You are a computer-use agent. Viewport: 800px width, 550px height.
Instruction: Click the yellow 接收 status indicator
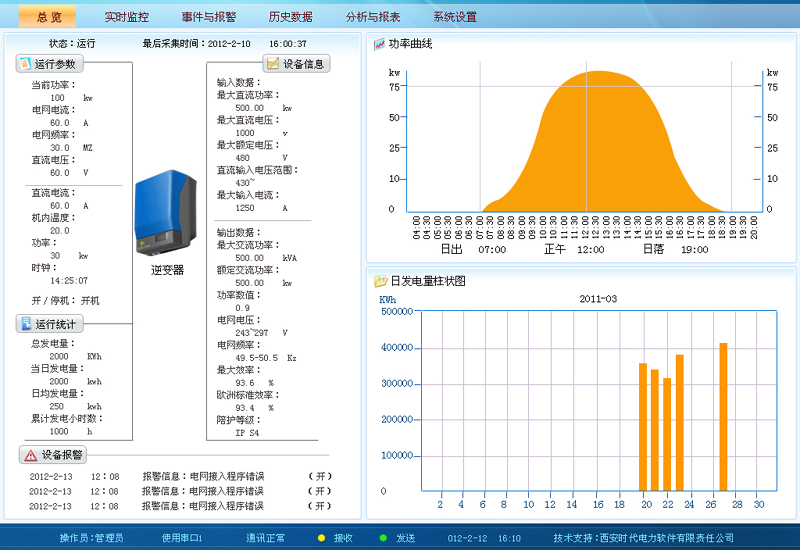pyautogui.click(x=321, y=538)
